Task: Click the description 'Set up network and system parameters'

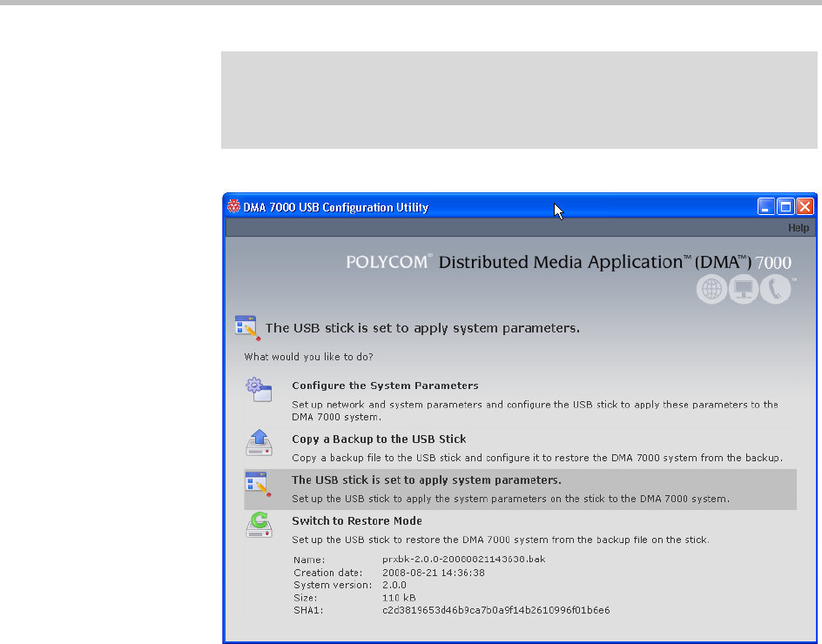Action: point(535,411)
